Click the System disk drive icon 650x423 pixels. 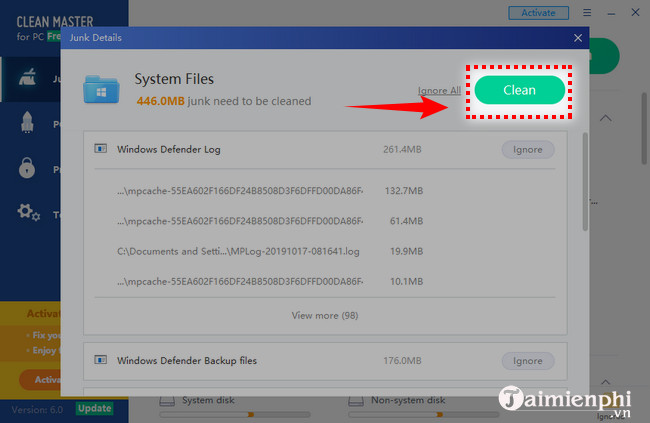point(167,401)
